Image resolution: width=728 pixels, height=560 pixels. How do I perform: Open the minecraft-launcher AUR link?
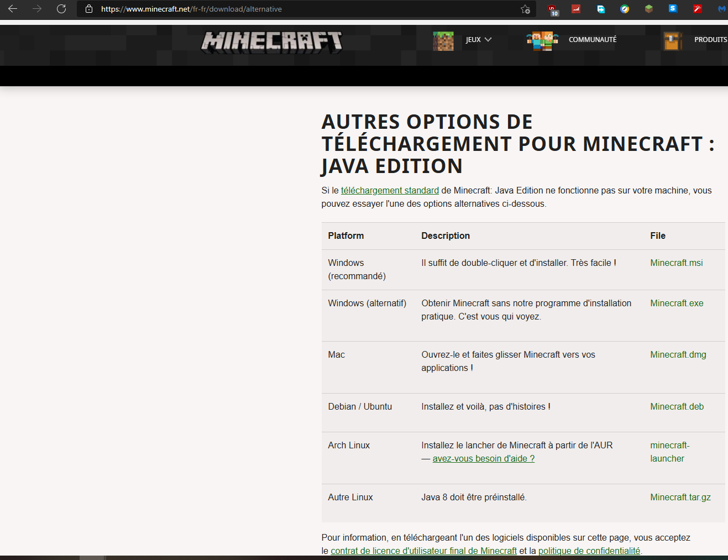tap(670, 452)
